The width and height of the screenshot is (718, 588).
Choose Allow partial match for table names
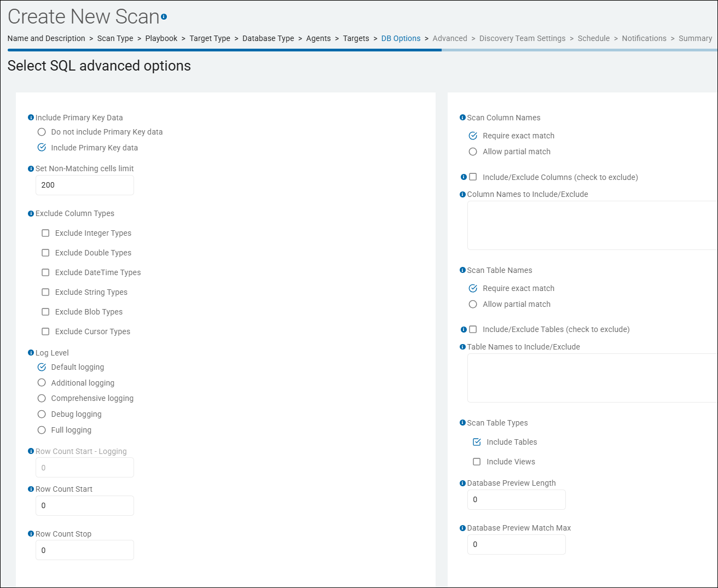(x=473, y=304)
